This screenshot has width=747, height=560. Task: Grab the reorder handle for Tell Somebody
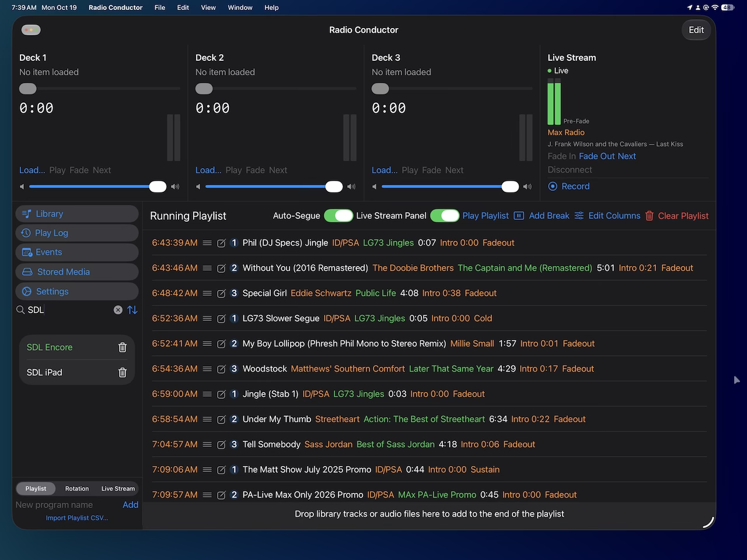[x=207, y=444]
